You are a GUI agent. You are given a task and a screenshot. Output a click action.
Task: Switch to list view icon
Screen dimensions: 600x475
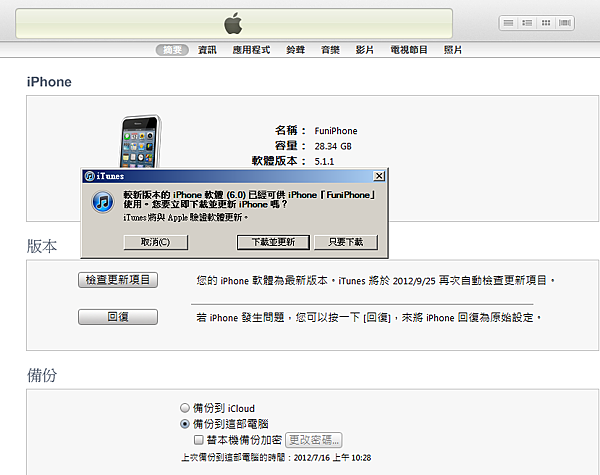click(x=508, y=23)
